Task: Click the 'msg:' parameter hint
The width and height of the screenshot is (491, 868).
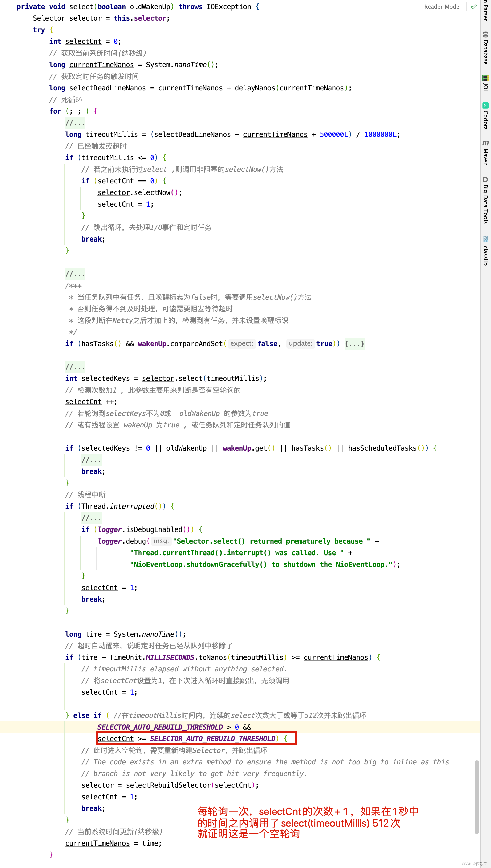Action: click(x=161, y=541)
